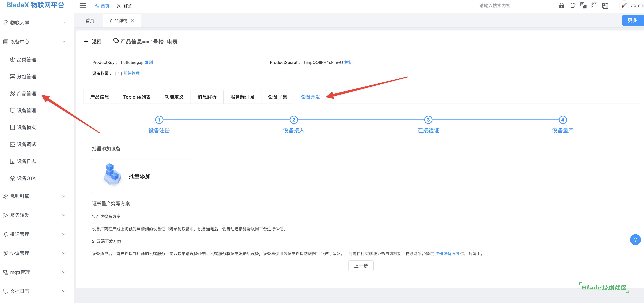Expand the 物联大屏 menu

pyautogui.click(x=34, y=23)
